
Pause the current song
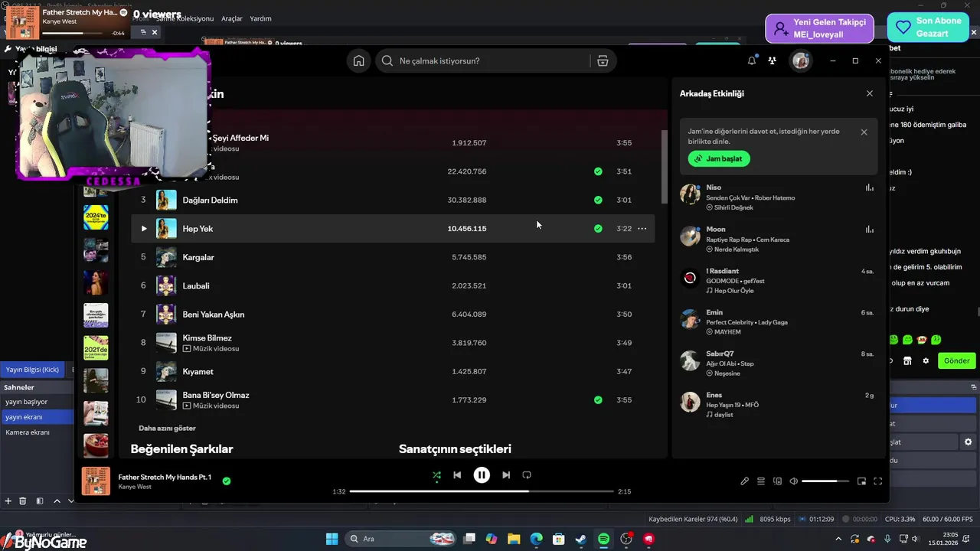[x=482, y=475]
